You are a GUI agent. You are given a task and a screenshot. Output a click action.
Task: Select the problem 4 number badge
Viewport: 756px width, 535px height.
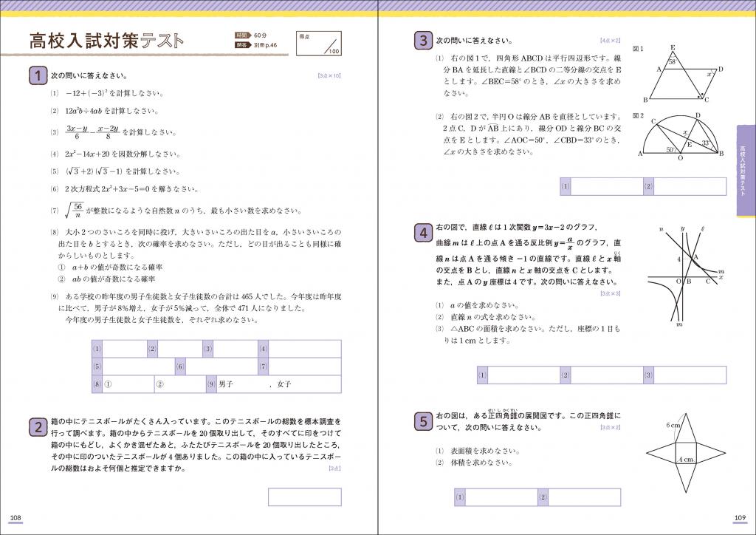click(422, 231)
